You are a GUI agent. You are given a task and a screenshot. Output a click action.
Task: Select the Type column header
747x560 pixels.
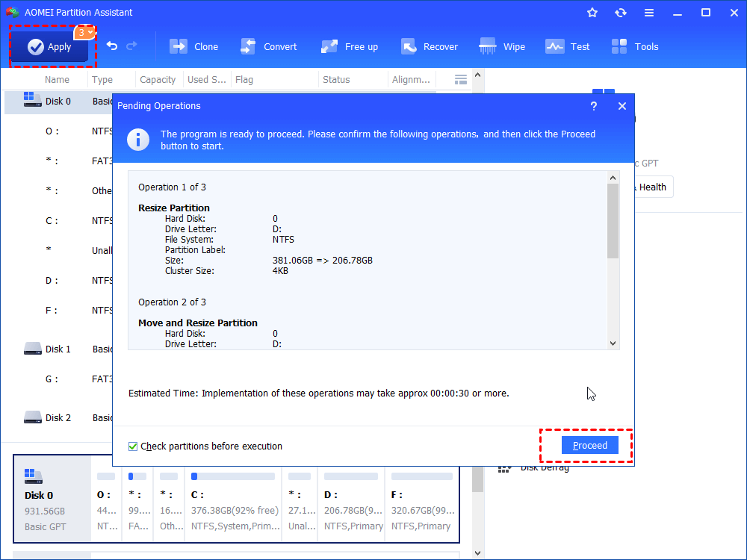click(102, 80)
